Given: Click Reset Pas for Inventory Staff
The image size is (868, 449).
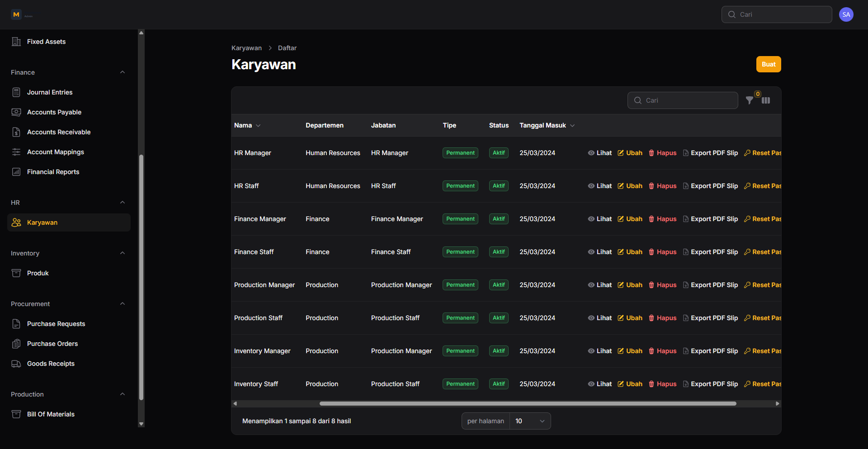Looking at the screenshot, I should pos(763,384).
